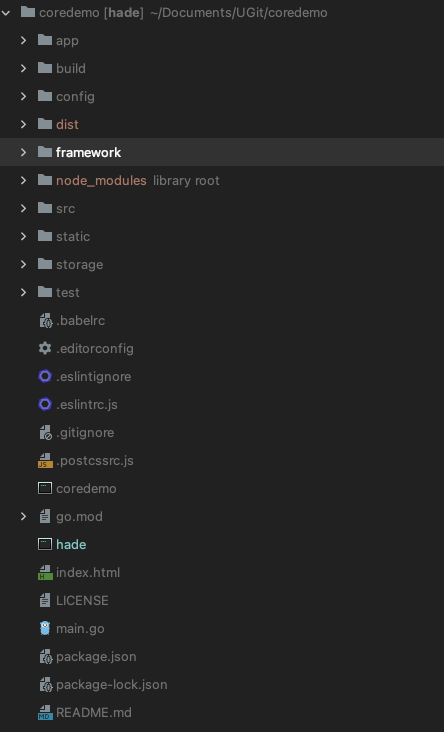
Task: Click the terminal icon beside hade
Action: 45,544
